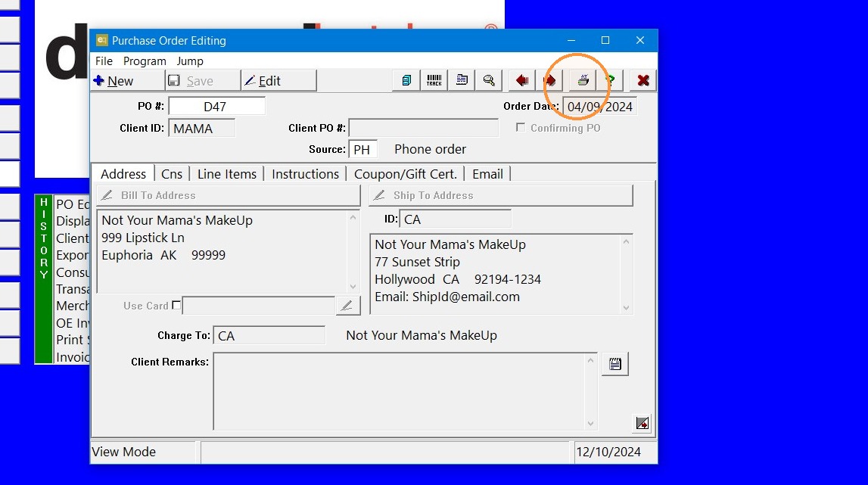Click the 999 Lipstick Ln address line
This screenshot has height=485, width=868.
143,238
